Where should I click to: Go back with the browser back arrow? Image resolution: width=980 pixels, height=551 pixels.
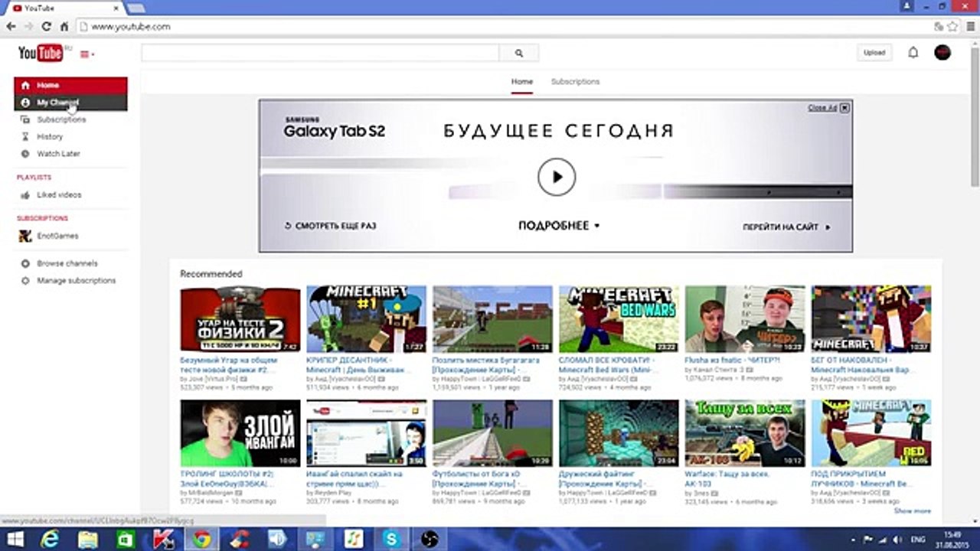point(11,26)
